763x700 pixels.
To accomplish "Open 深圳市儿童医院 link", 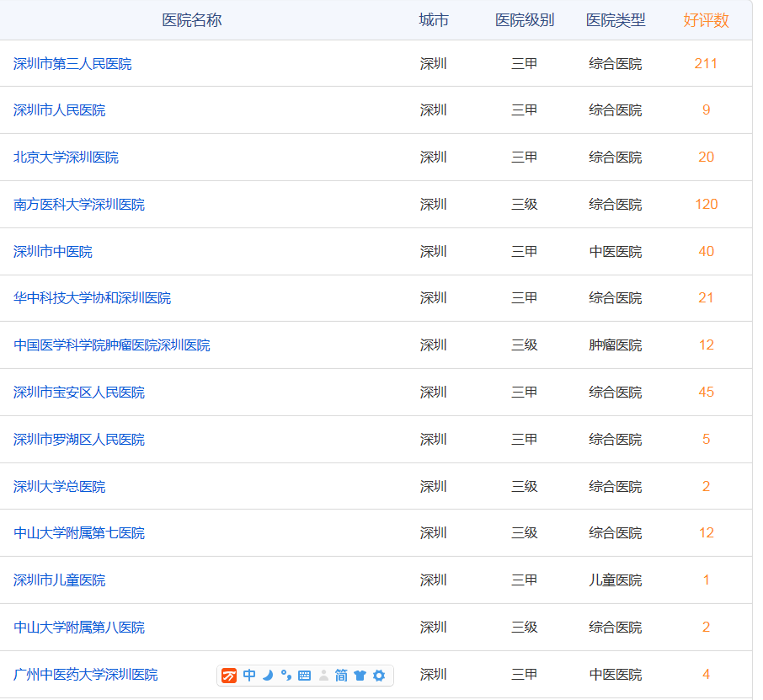I will point(59,580).
